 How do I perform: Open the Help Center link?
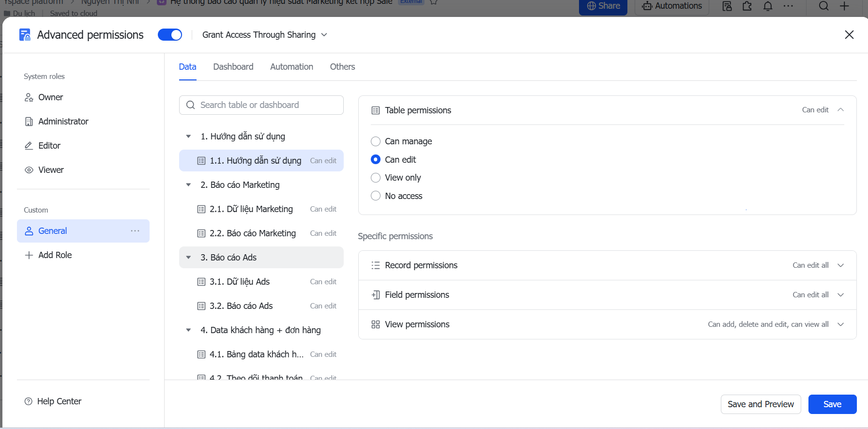coord(53,401)
